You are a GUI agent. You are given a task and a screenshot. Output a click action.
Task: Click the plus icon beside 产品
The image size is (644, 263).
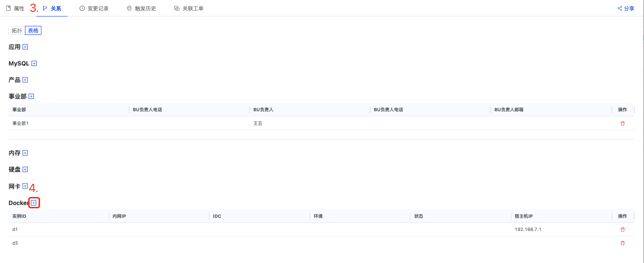(x=25, y=80)
